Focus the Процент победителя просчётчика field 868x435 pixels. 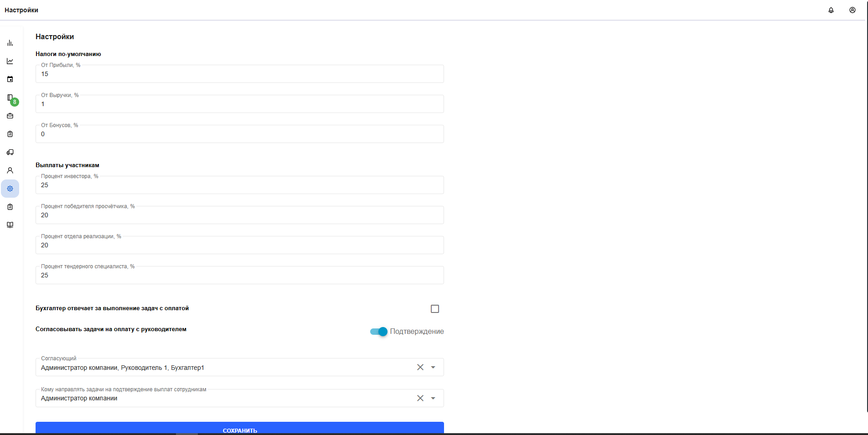pyautogui.click(x=240, y=215)
